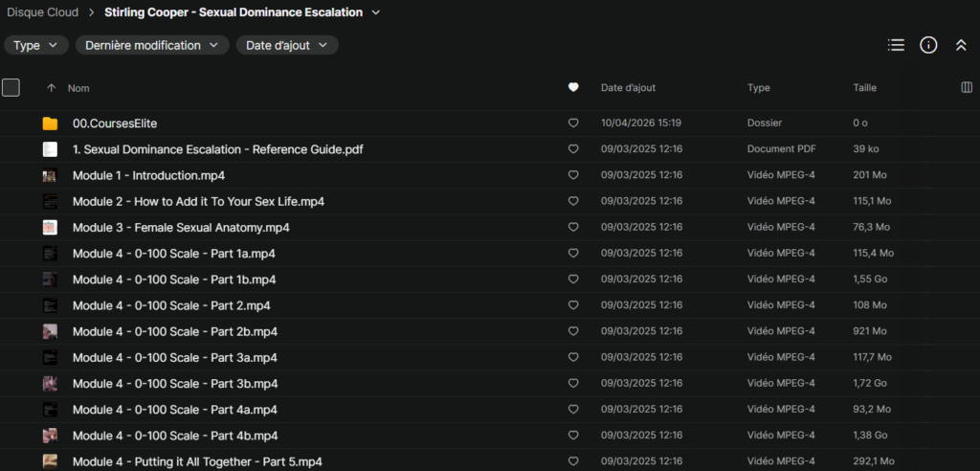Expand folder title dropdown chevron in breadcrumb
The height and width of the screenshot is (471, 980).
pyautogui.click(x=375, y=12)
